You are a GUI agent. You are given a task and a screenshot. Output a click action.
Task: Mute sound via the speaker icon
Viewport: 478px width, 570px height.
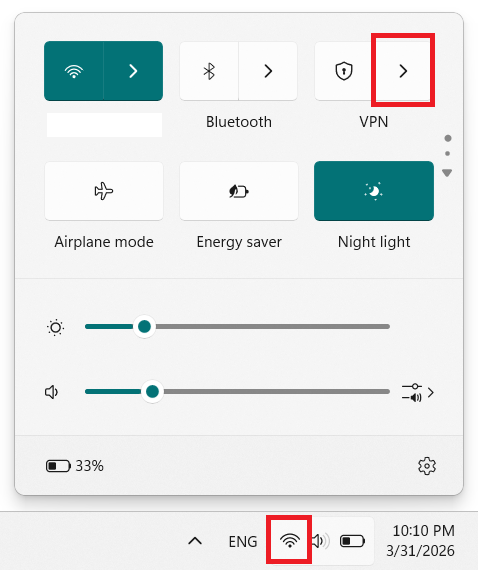pyautogui.click(x=52, y=392)
